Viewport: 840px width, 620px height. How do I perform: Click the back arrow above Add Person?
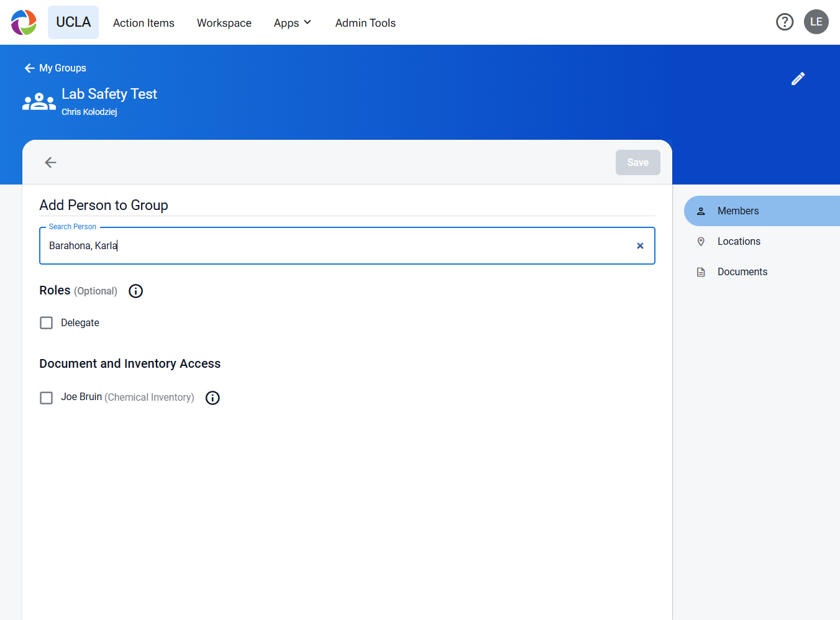coord(51,162)
